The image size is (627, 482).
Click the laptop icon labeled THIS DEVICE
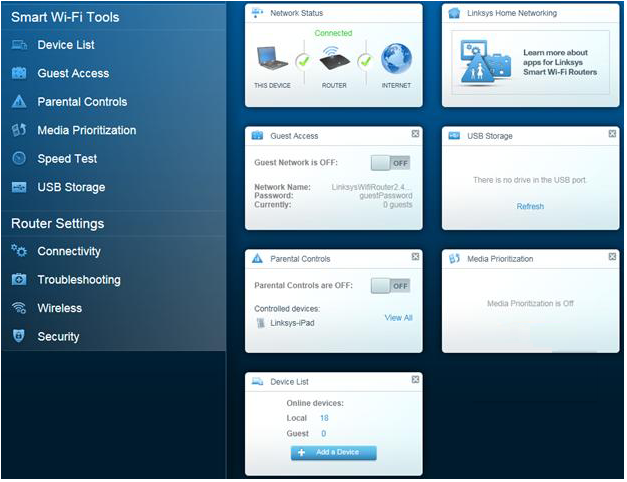[x=272, y=59]
